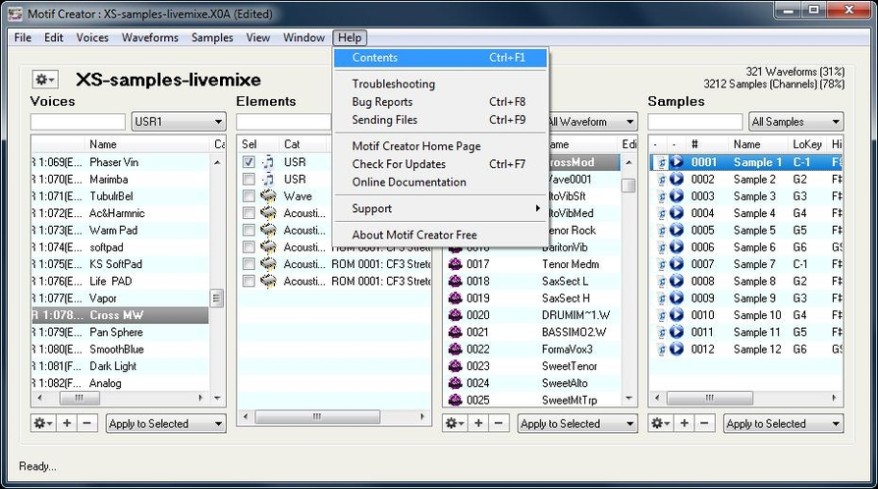Check the Wave element checkbox
Image resolution: width=878 pixels, height=489 pixels.
pyautogui.click(x=249, y=196)
